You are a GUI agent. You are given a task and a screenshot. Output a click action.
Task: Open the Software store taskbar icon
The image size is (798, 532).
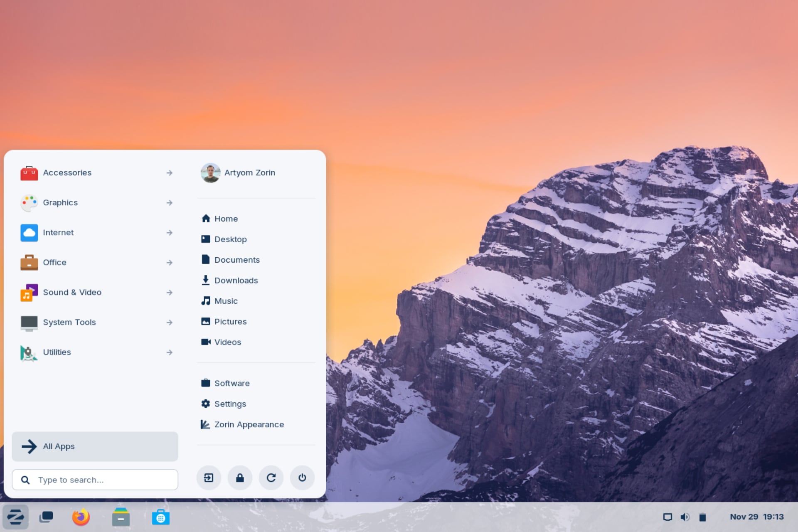coord(160,517)
